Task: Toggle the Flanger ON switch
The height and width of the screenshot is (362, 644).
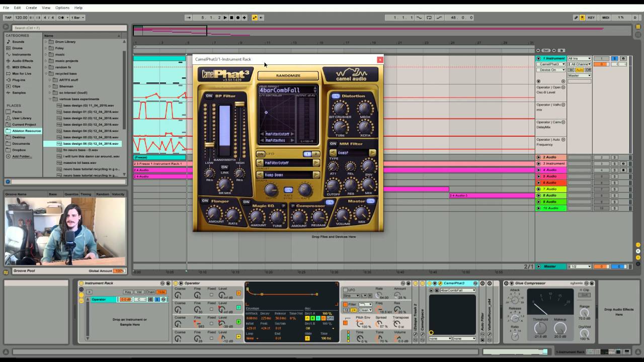Action: pos(205,201)
